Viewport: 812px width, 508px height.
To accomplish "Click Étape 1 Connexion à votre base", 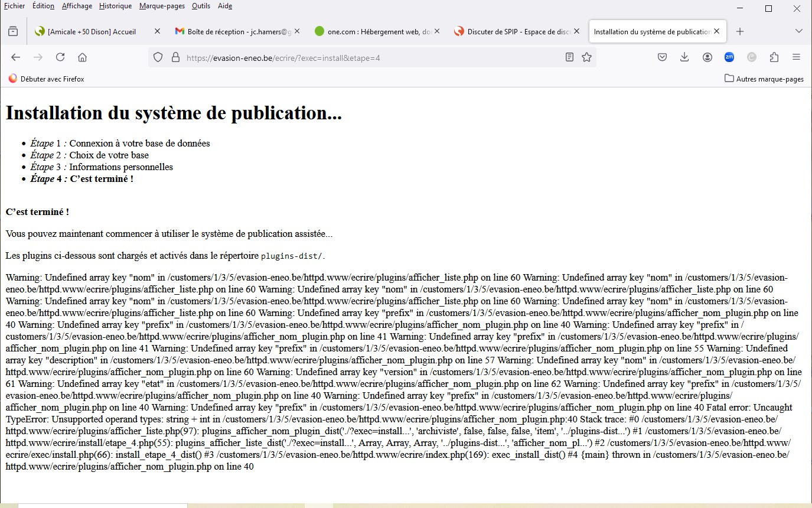I will tap(120, 143).
